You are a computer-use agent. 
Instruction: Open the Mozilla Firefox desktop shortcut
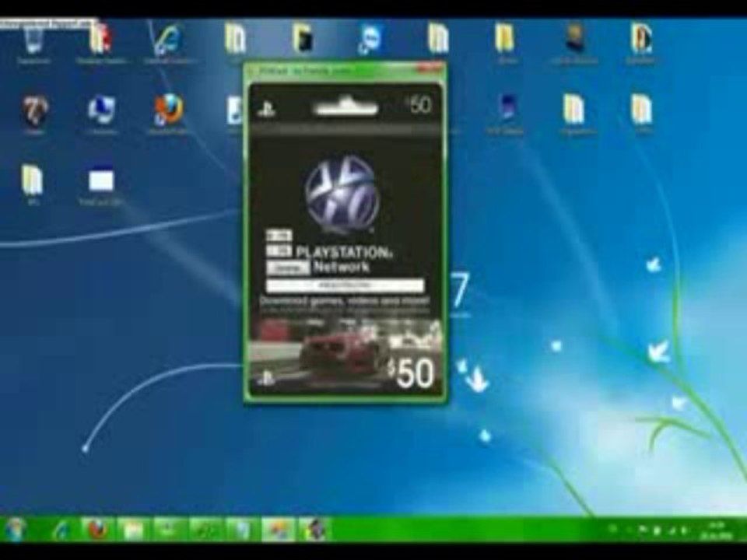pos(168,109)
